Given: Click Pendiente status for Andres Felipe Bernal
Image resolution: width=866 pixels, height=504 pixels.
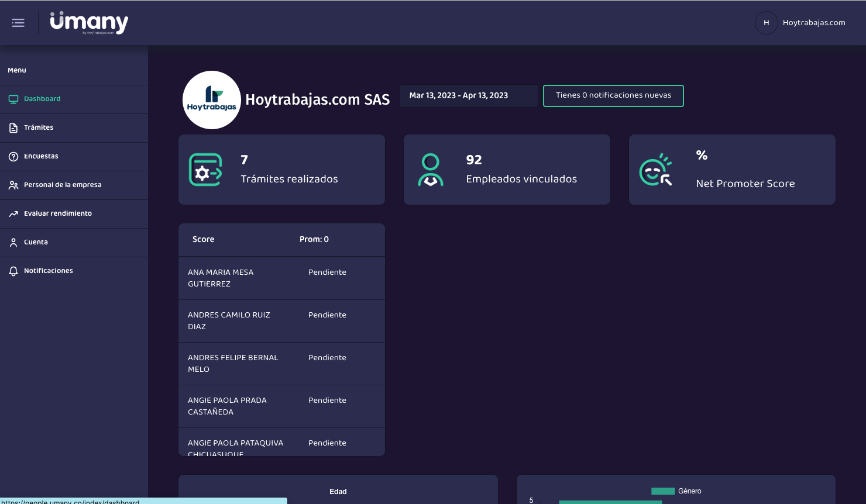Looking at the screenshot, I should 327,358.
